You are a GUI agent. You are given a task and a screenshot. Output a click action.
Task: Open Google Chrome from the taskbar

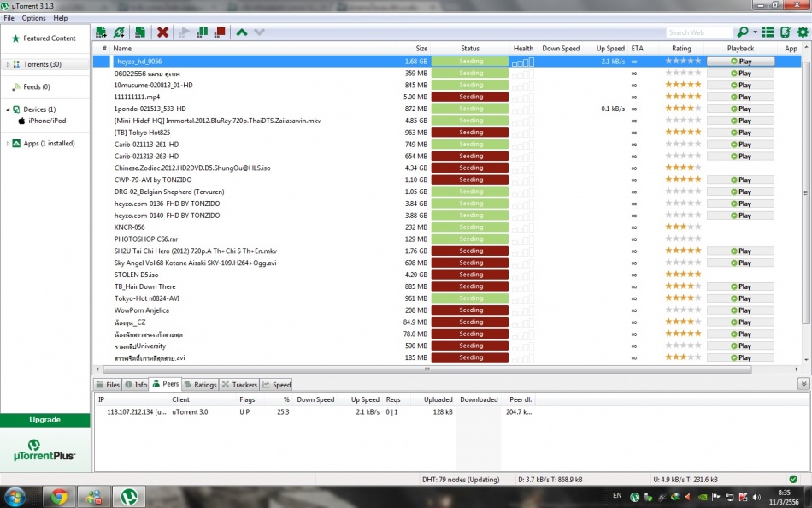58,496
